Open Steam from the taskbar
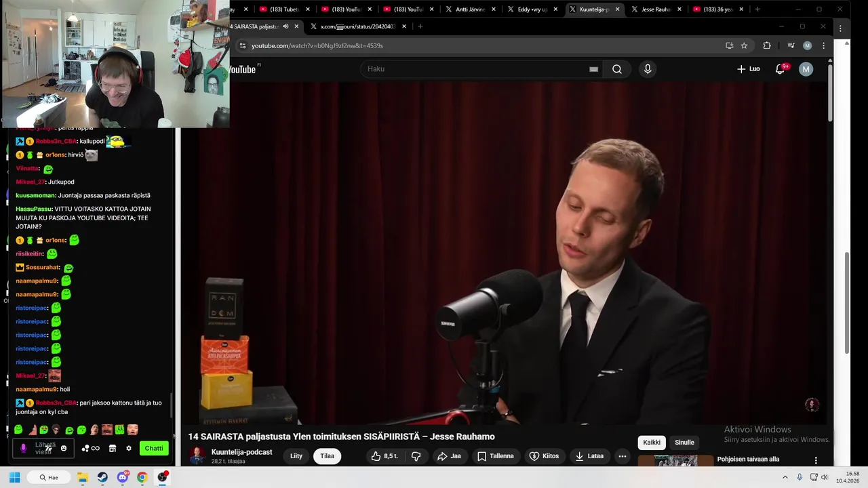This screenshot has width=868, height=488. tap(102, 477)
